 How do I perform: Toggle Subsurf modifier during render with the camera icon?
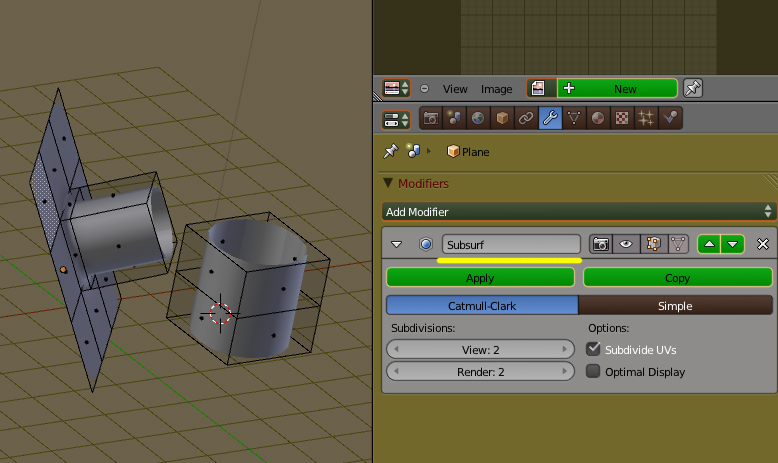pos(601,244)
